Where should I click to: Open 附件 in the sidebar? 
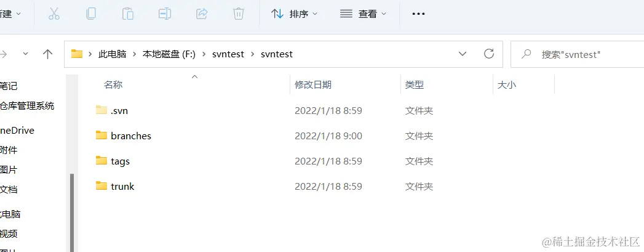pyautogui.click(x=9, y=150)
